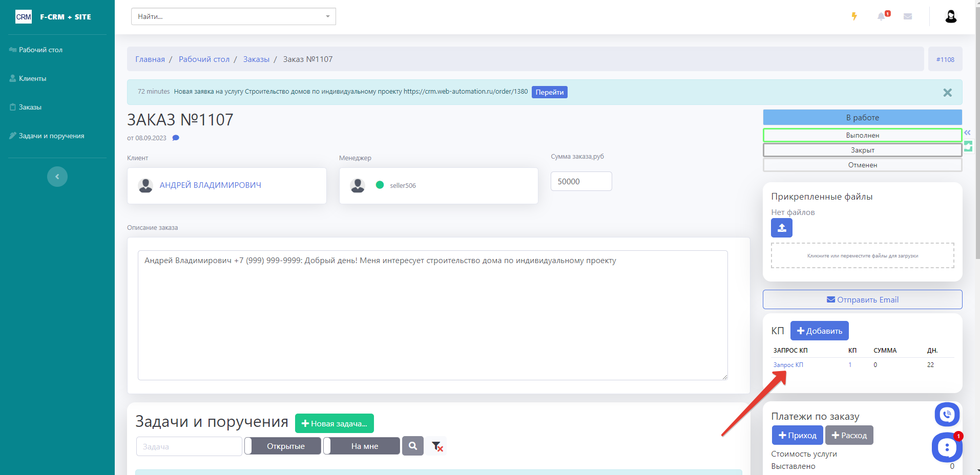Collapse the right panel with double chevron
Screen dimensions: 980x475
pyautogui.click(x=967, y=133)
